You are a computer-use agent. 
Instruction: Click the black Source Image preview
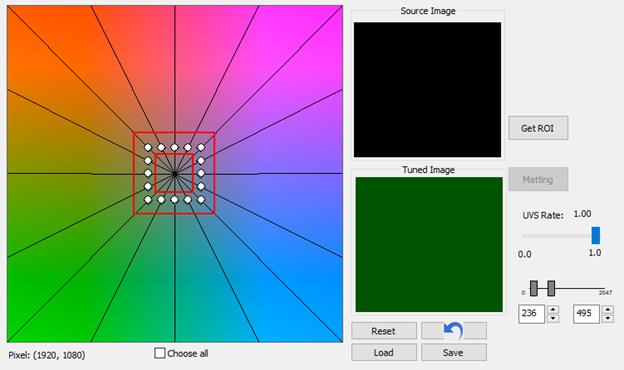(x=428, y=90)
